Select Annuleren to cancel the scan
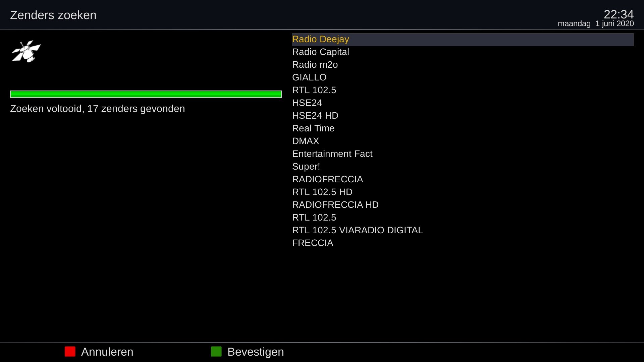This screenshot has width=644, height=362. click(107, 352)
